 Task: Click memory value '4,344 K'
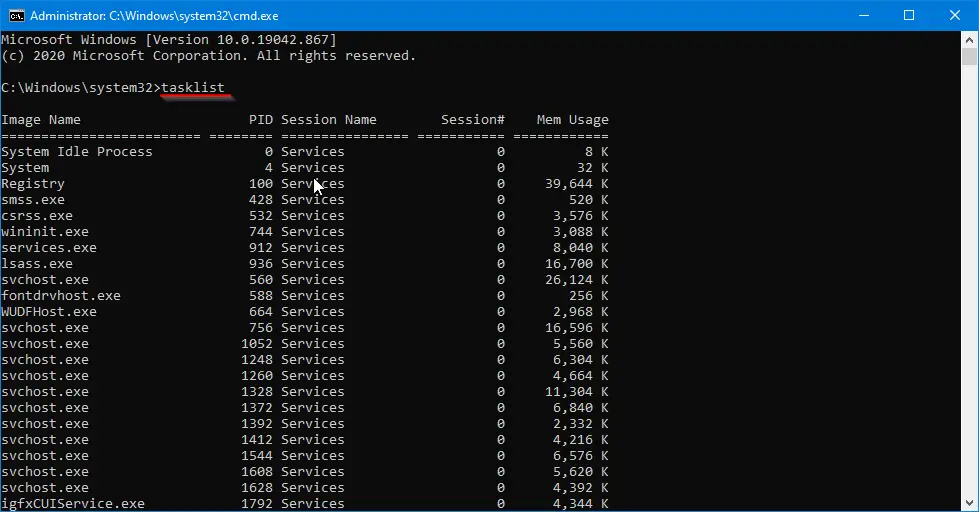[581, 503]
